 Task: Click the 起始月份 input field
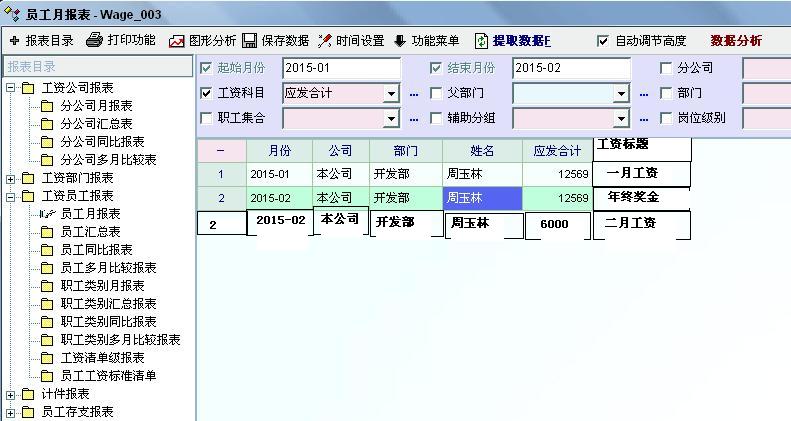[340, 68]
